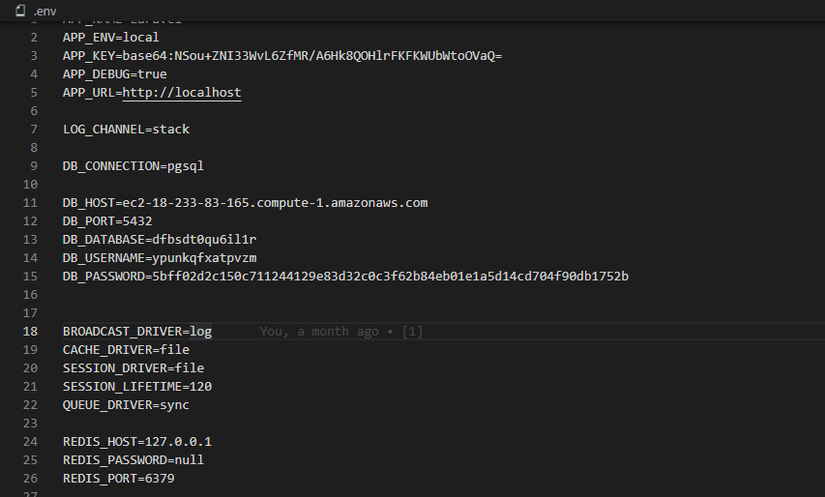Switch to the .env editor tab
Viewport: 825px width, 497px height.
click(45, 10)
